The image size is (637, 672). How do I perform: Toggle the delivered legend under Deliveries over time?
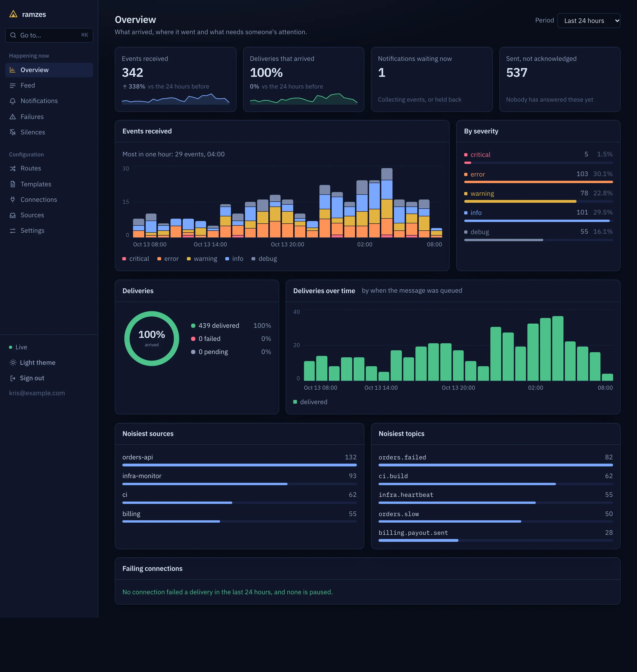310,402
